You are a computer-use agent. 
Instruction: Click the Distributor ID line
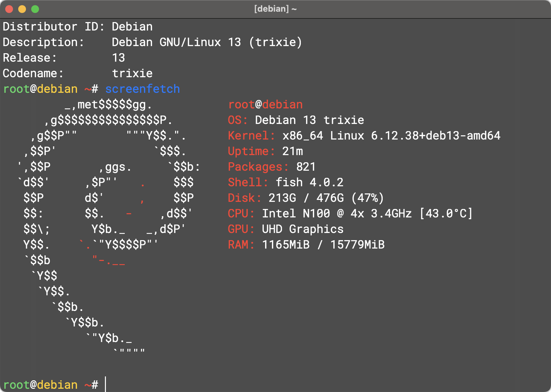click(78, 27)
